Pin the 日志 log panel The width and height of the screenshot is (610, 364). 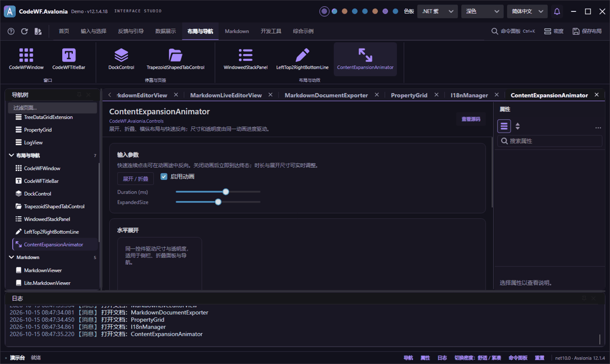[584, 299]
